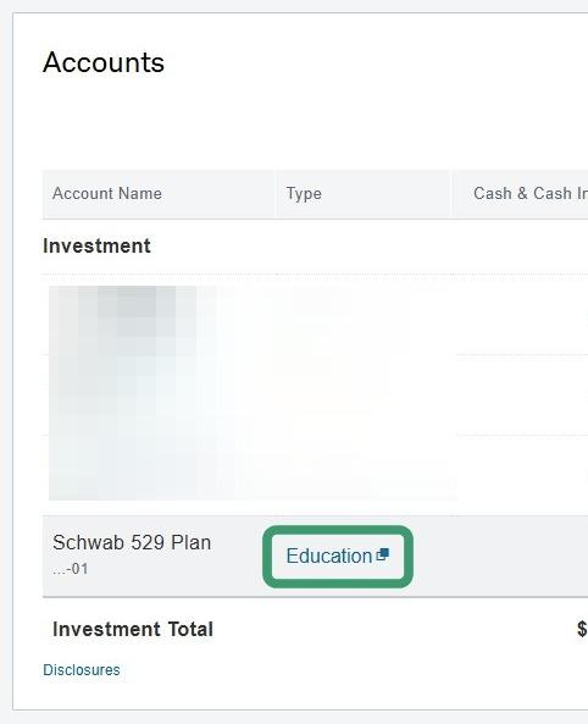Screen dimensions: 588x724
Task: Open the Education type link
Action: (x=329, y=556)
